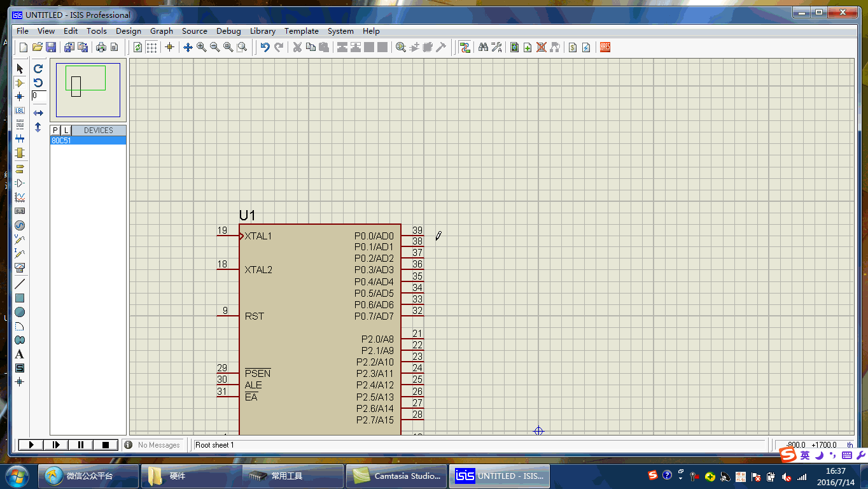Netlist to ARES button

point(605,47)
